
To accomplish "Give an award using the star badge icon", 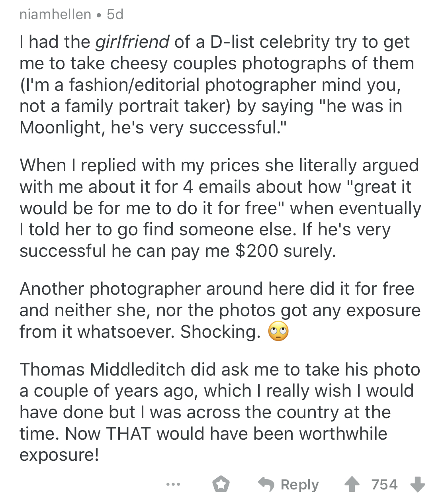I will 221,485.
